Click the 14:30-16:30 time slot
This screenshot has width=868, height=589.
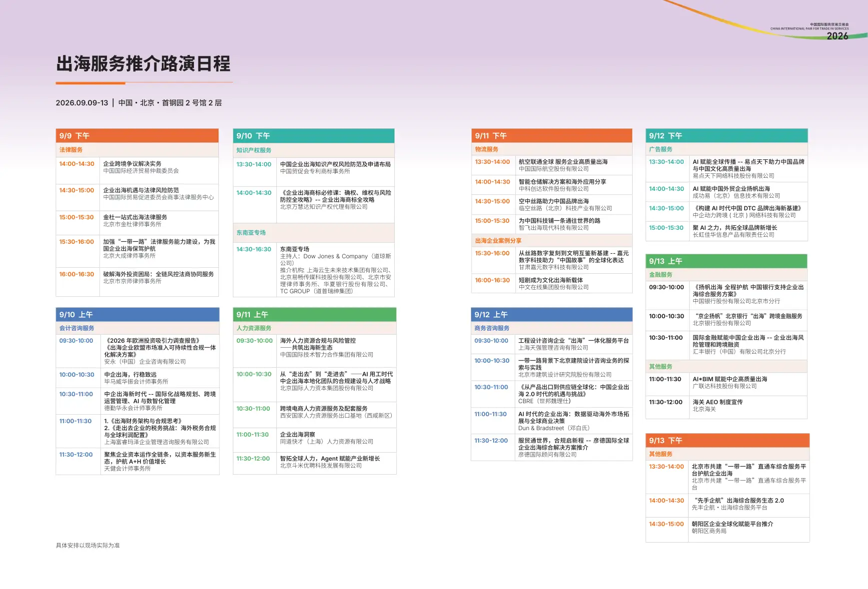254,249
